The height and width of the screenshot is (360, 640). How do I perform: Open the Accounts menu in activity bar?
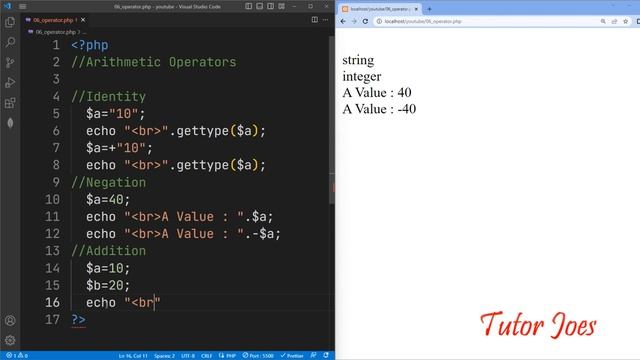pos(10,320)
